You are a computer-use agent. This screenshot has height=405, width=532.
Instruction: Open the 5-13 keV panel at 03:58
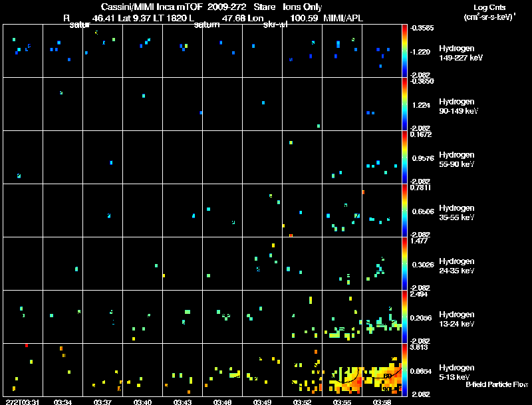click(x=382, y=370)
